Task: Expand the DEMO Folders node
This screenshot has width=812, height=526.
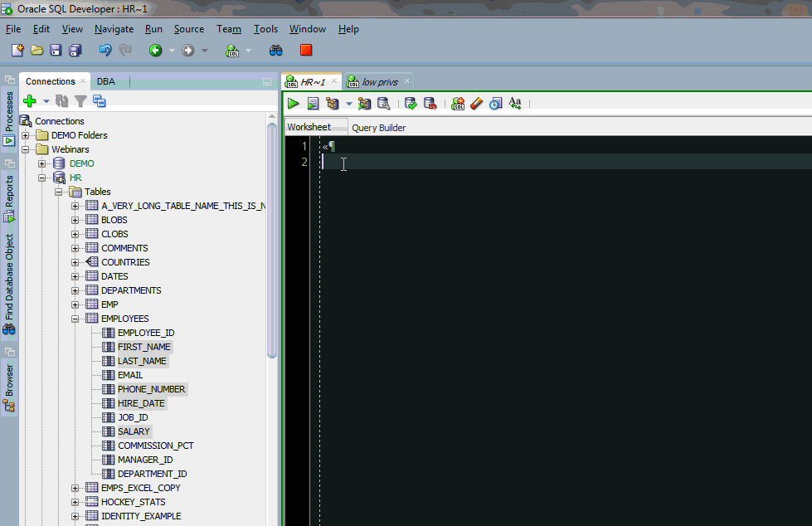Action: (x=26, y=135)
